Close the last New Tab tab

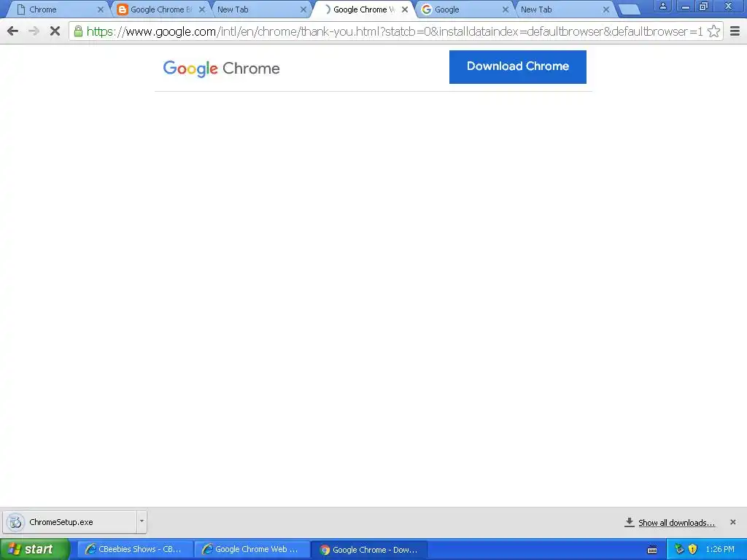pos(606,9)
